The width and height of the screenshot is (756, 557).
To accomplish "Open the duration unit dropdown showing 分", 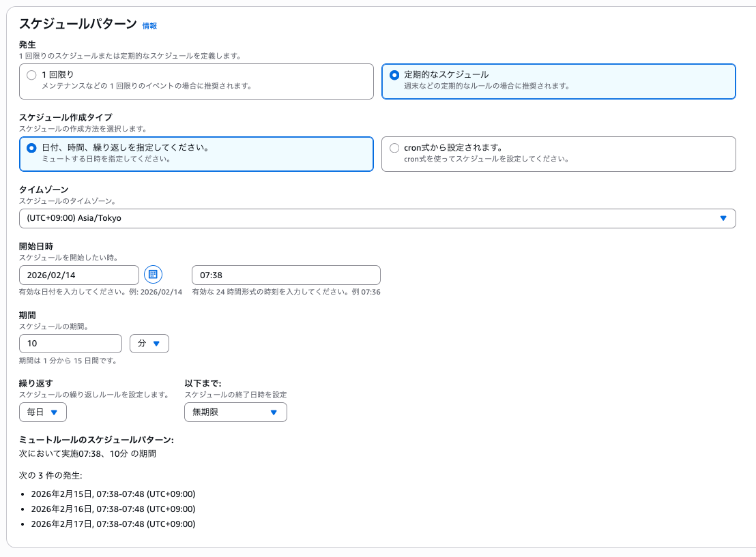I will (149, 343).
